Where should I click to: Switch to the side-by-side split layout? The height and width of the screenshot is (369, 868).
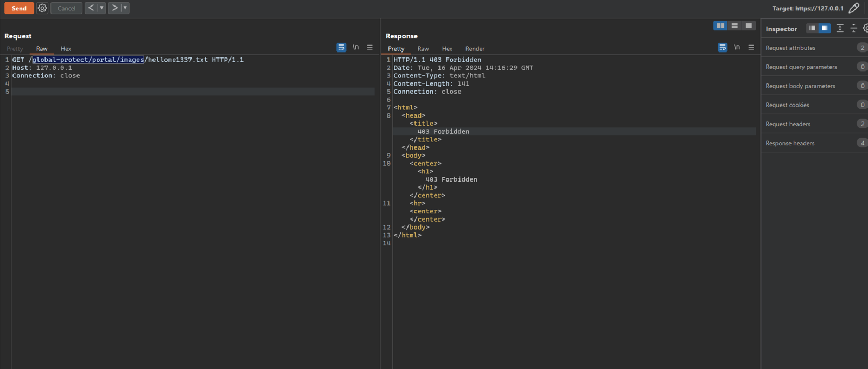[x=720, y=25]
